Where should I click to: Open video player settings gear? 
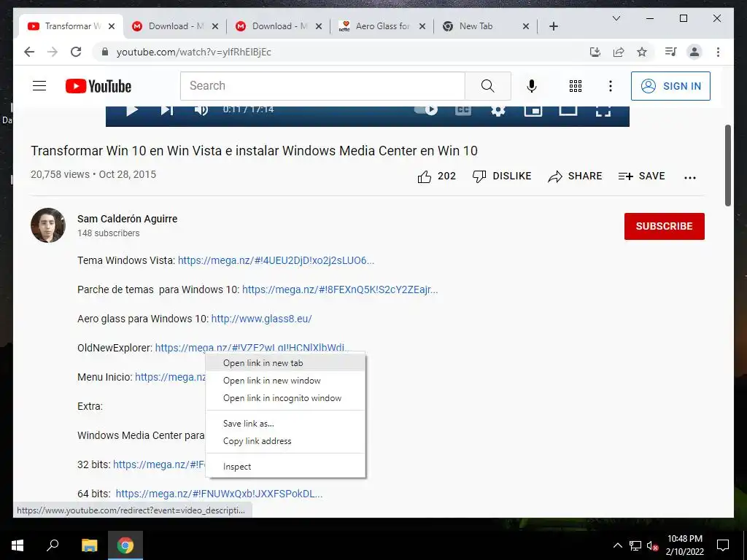(x=498, y=111)
